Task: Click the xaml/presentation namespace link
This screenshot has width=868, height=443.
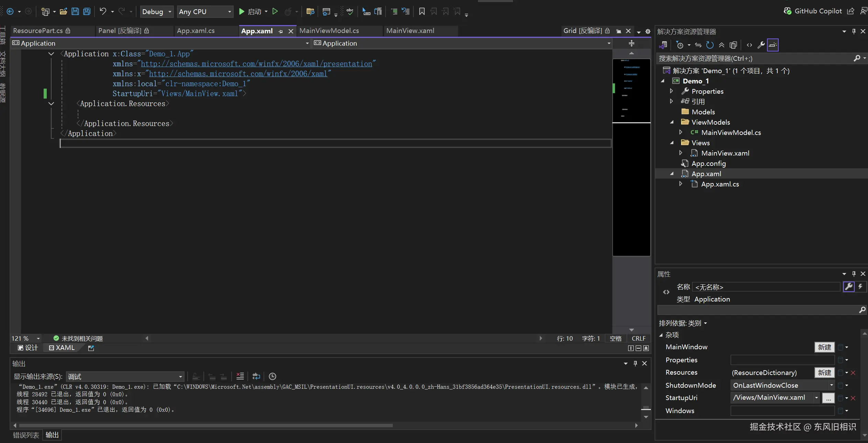Action: coord(256,64)
